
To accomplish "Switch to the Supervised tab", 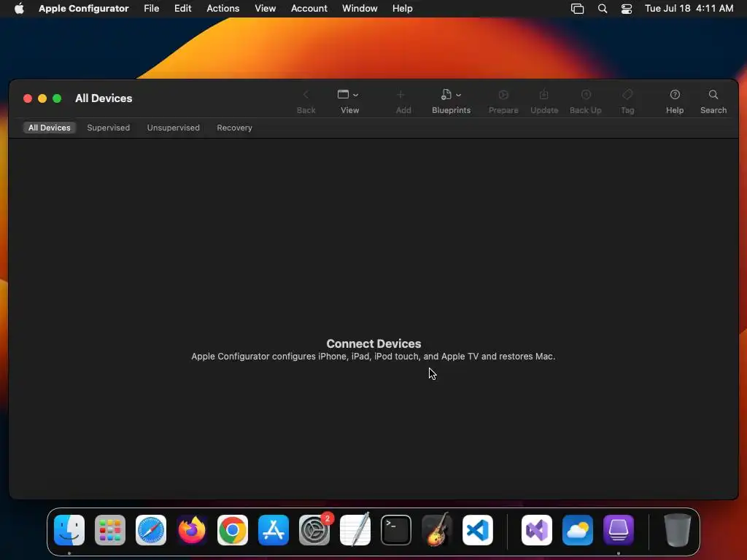I will click(108, 128).
